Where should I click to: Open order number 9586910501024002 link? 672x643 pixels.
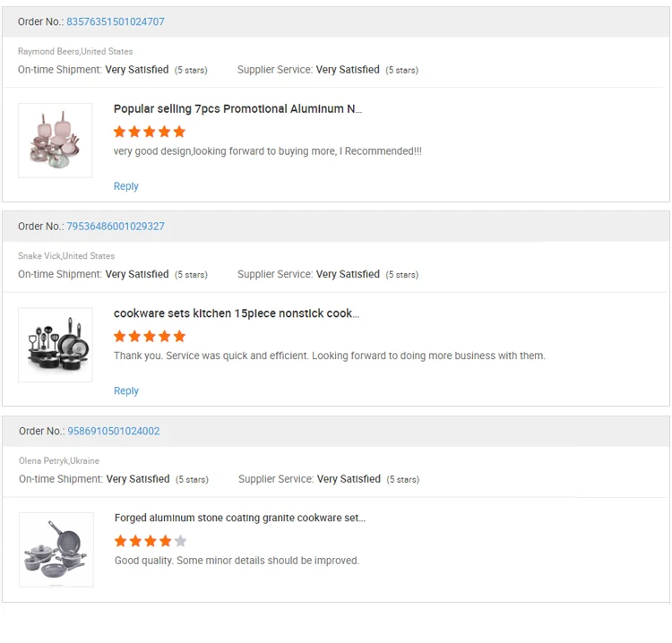pos(114,431)
